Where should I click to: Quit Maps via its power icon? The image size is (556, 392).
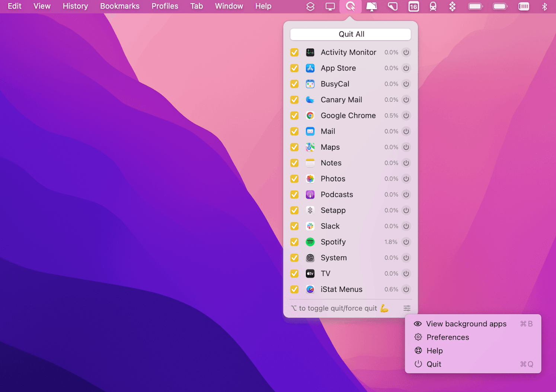coord(406,147)
